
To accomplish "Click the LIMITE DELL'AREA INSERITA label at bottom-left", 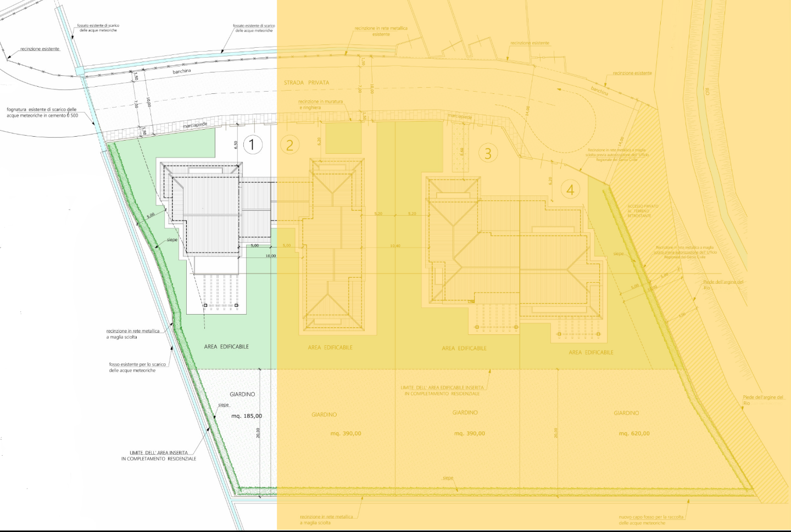I will pos(159,456).
